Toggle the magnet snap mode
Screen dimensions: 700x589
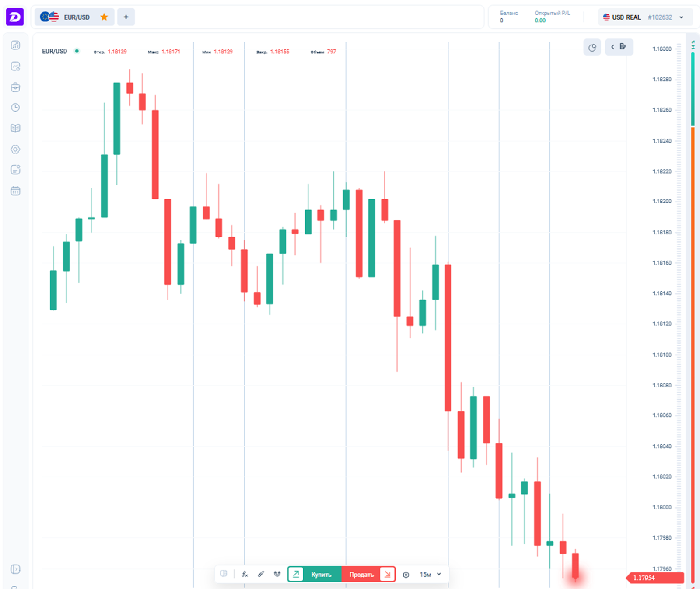(x=277, y=574)
